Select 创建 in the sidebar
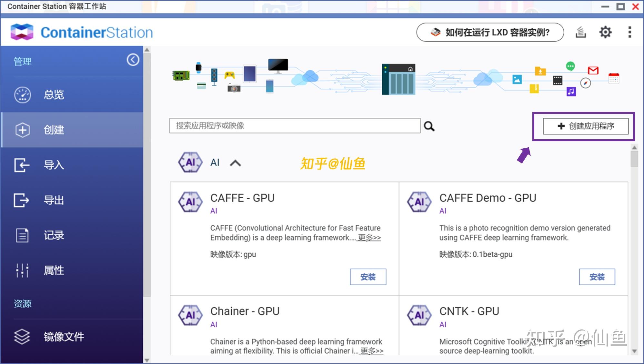The height and width of the screenshot is (364, 644). [x=53, y=130]
